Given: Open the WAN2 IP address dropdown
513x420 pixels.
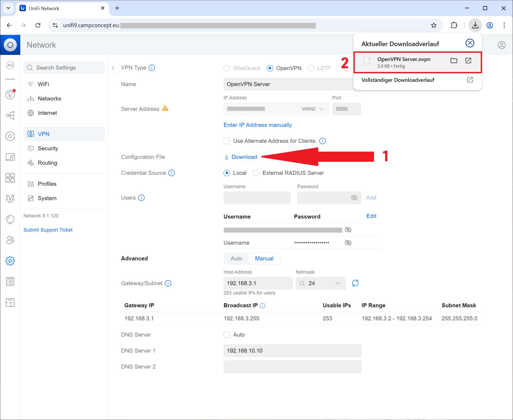Looking at the screenshot, I should pos(312,109).
